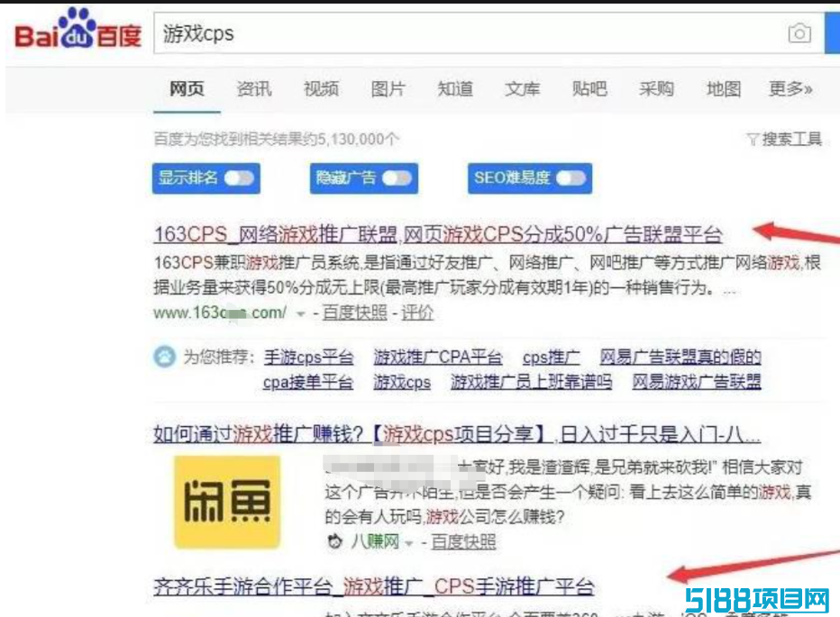This screenshot has height=617, width=840.
Task: Open the 163CPS 网络游戏推广联盟 result title
Action: (438, 234)
